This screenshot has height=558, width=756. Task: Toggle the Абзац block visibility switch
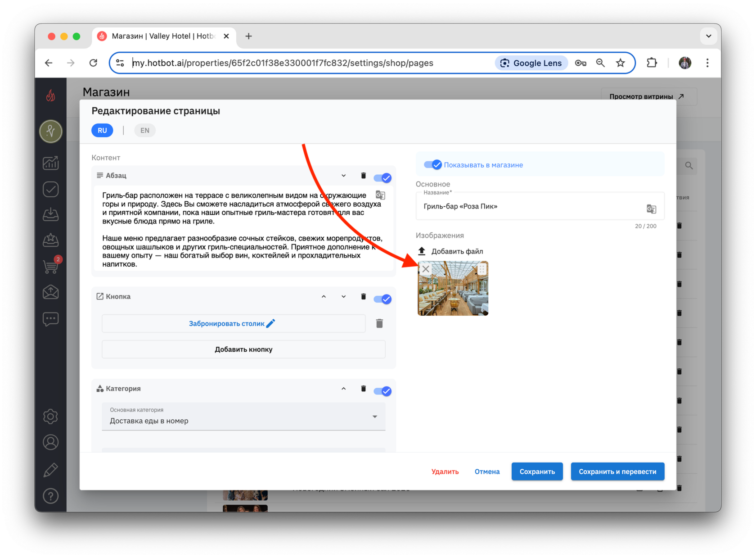[382, 177]
